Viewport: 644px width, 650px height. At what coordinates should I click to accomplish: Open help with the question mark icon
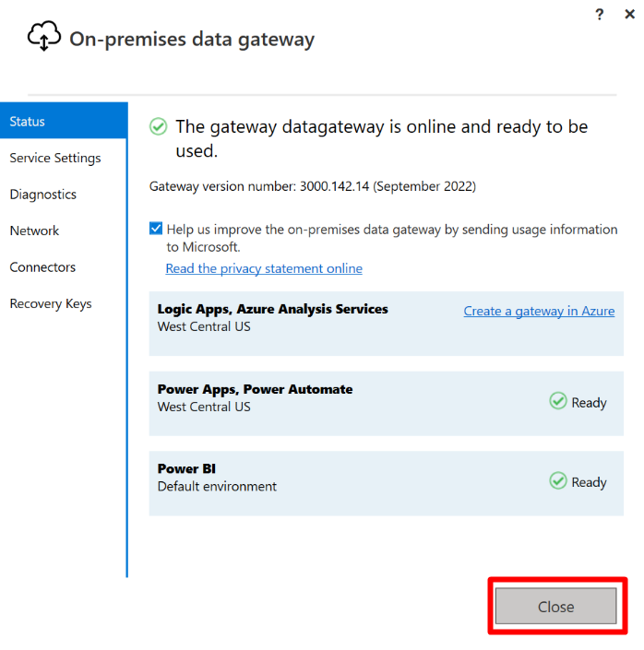tap(599, 15)
